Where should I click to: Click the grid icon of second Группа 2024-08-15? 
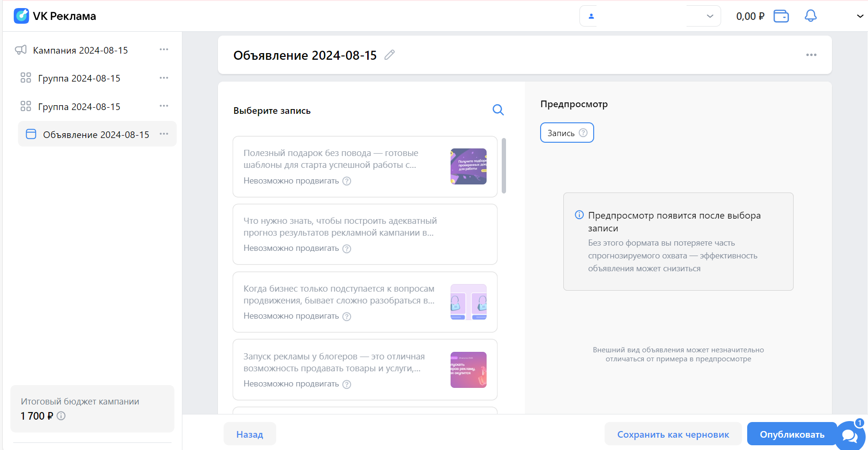26,106
